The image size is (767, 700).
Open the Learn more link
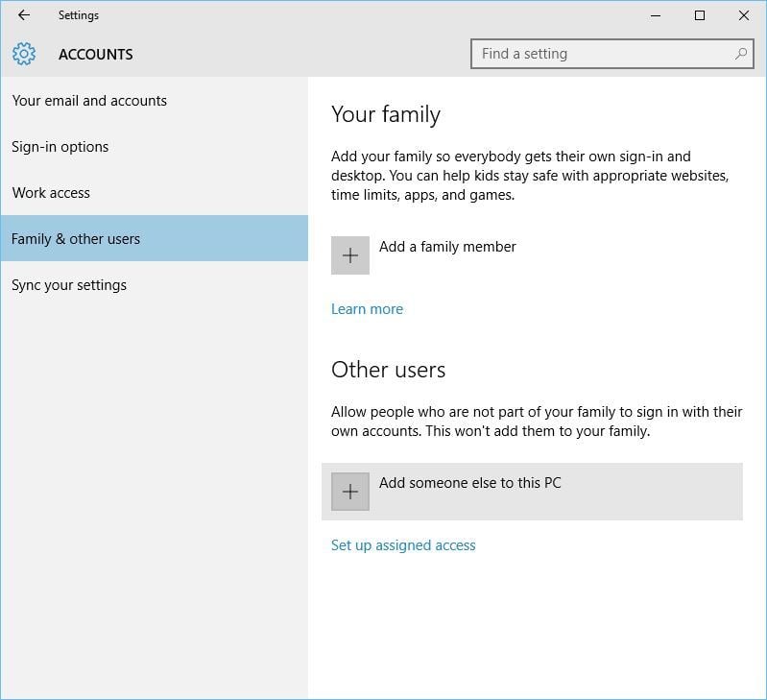368,309
